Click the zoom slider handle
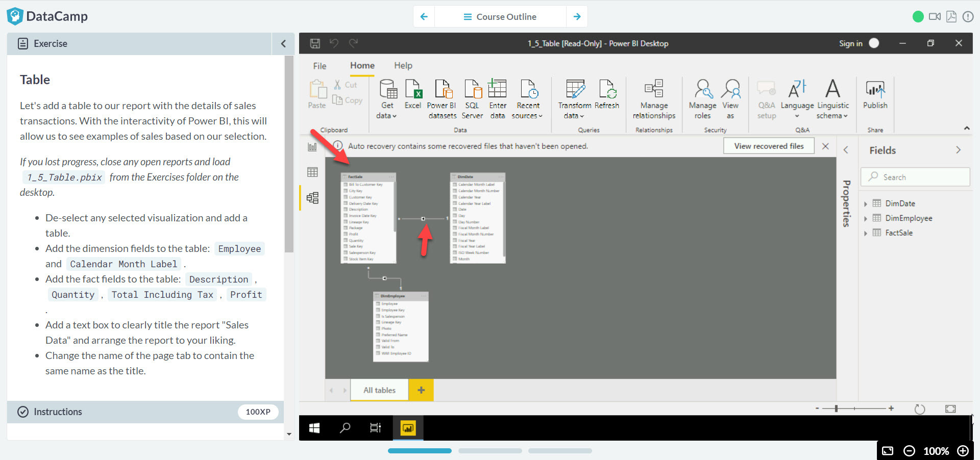This screenshot has width=980, height=460. (x=836, y=408)
